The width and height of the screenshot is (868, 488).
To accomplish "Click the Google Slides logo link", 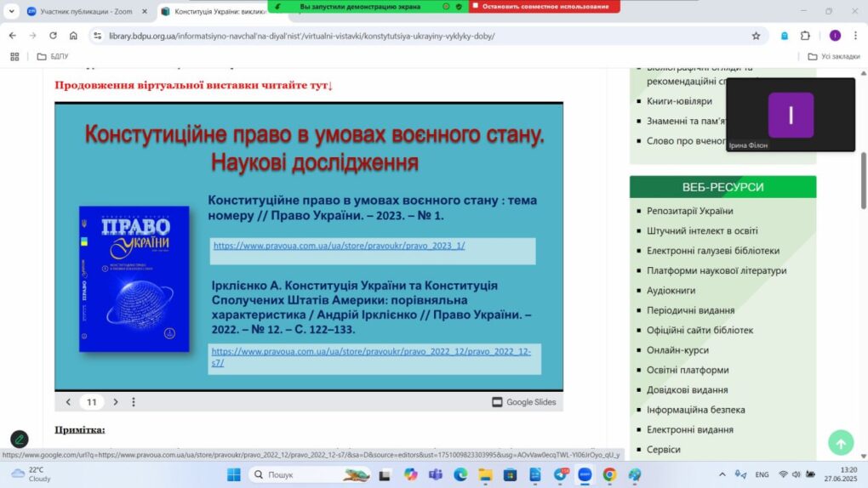I will pos(523,402).
